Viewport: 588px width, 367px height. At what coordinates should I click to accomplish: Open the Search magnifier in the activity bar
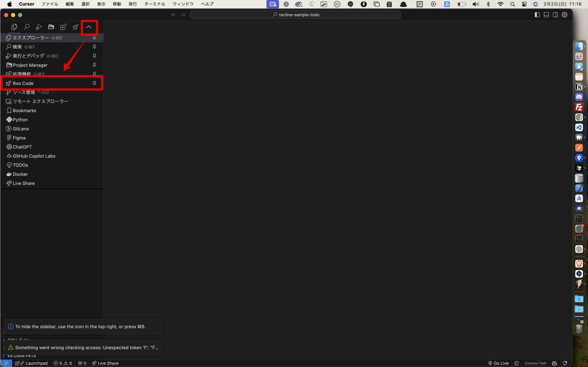[26, 27]
